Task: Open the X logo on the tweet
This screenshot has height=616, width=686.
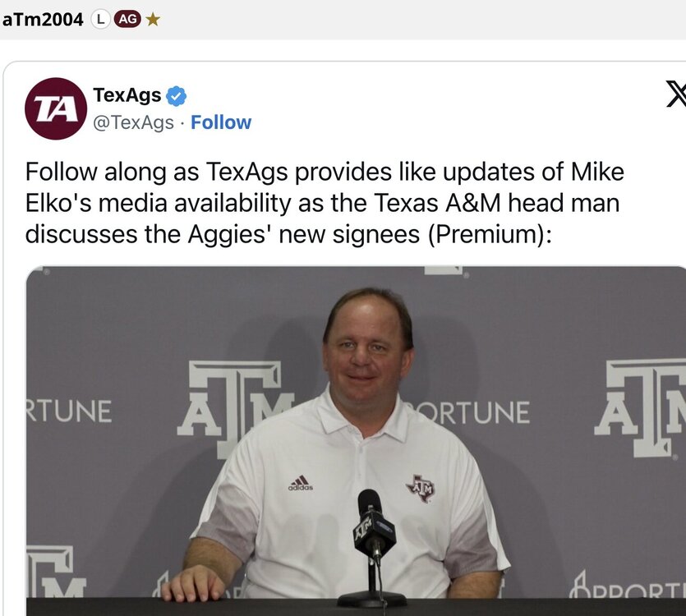Action: pos(675,95)
